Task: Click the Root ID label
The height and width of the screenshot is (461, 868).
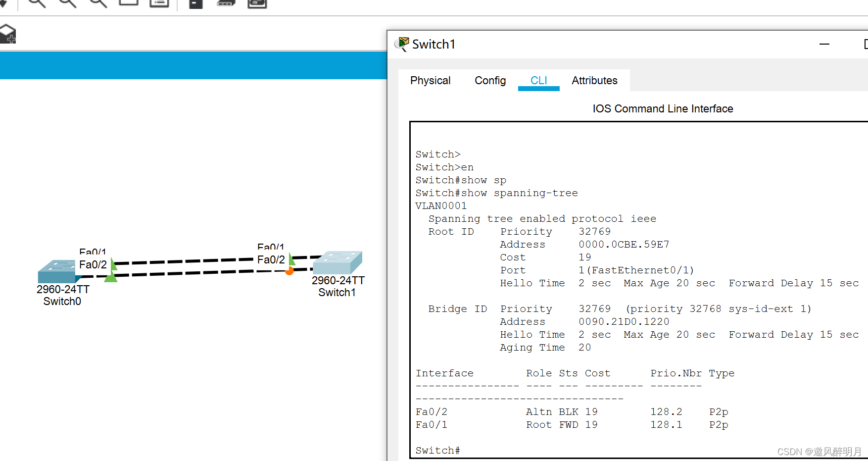Action: [x=451, y=232]
